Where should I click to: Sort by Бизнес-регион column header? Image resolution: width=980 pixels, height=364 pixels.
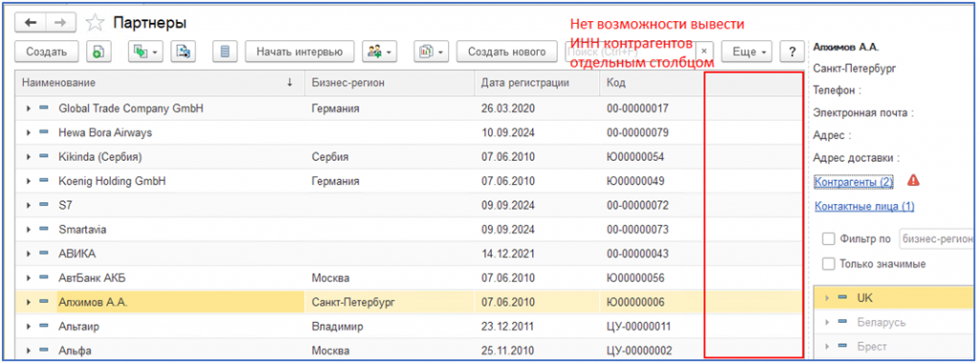click(x=390, y=82)
